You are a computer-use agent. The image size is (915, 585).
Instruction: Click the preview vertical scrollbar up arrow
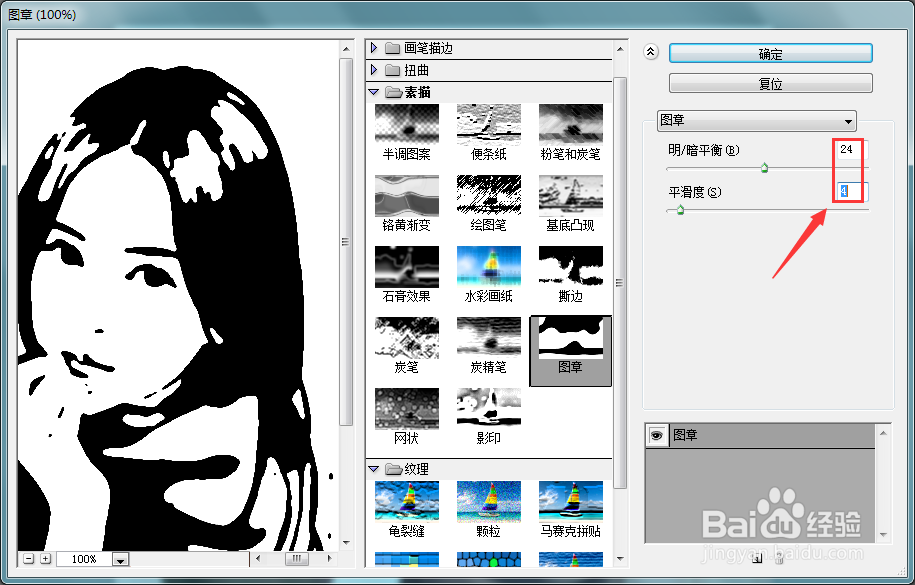[x=346, y=48]
